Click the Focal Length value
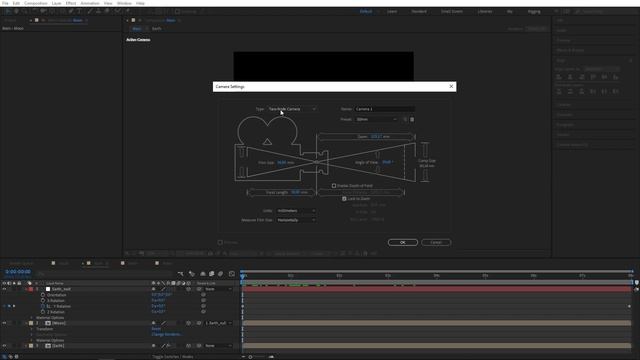Screen dimensions: 640x360 [296, 192]
